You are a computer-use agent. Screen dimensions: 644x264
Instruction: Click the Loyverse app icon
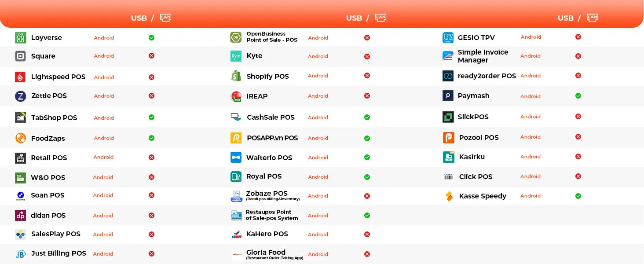tap(21, 38)
